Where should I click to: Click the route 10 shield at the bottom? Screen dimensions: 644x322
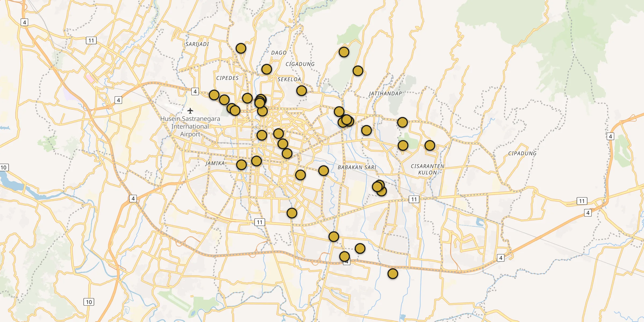coord(89,302)
